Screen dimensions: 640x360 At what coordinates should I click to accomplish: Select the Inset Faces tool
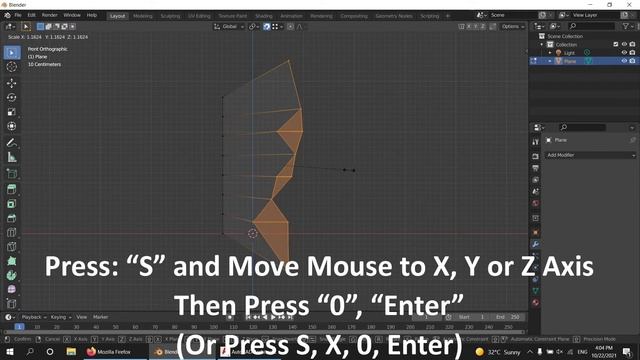(x=12, y=204)
